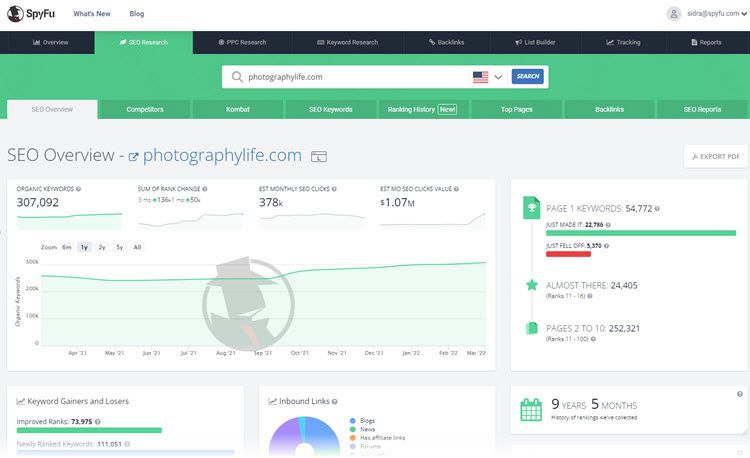Click the green Just Made It bar

[x=641, y=233]
